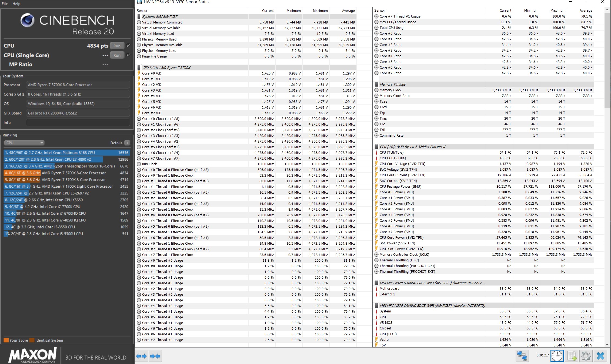This screenshot has height=364, width=611.
Task: Run the multi-core CPU benchmark
Action: [117, 46]
